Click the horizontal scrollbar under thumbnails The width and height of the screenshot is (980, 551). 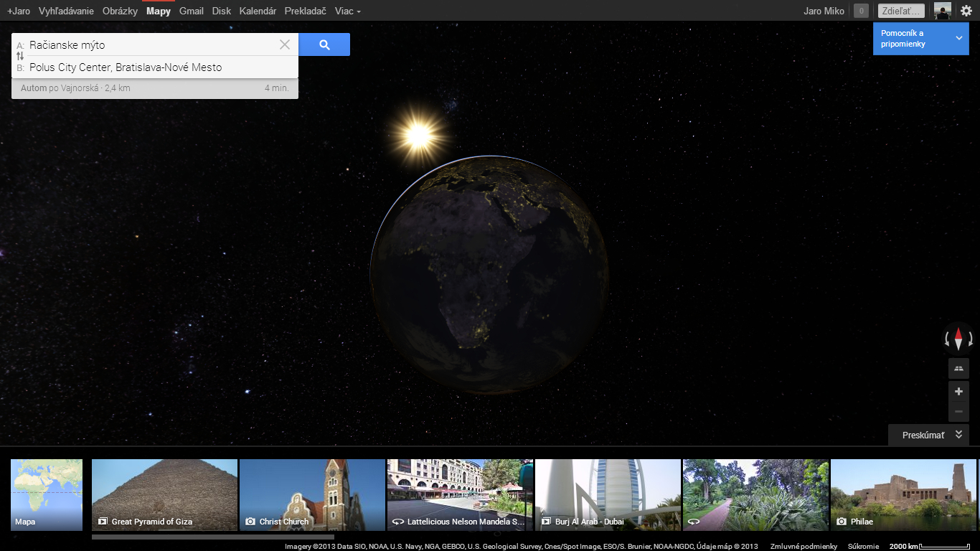point(212,537)
